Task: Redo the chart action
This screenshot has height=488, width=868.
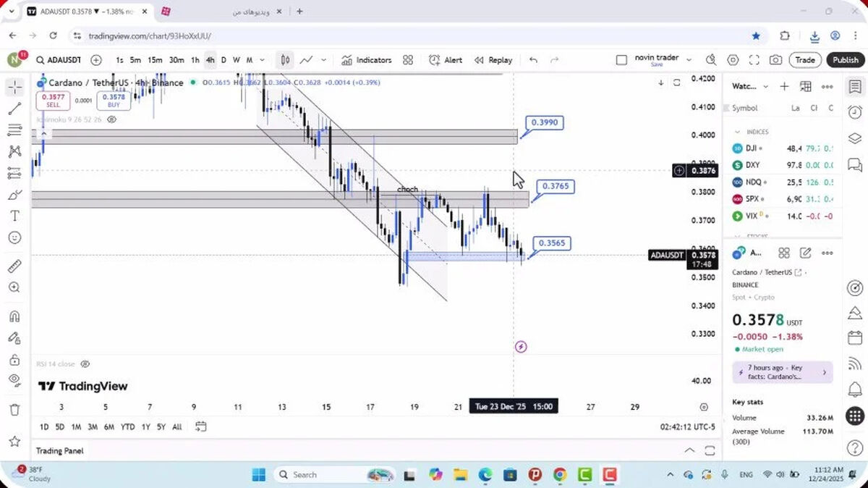Action: point(555,60)
